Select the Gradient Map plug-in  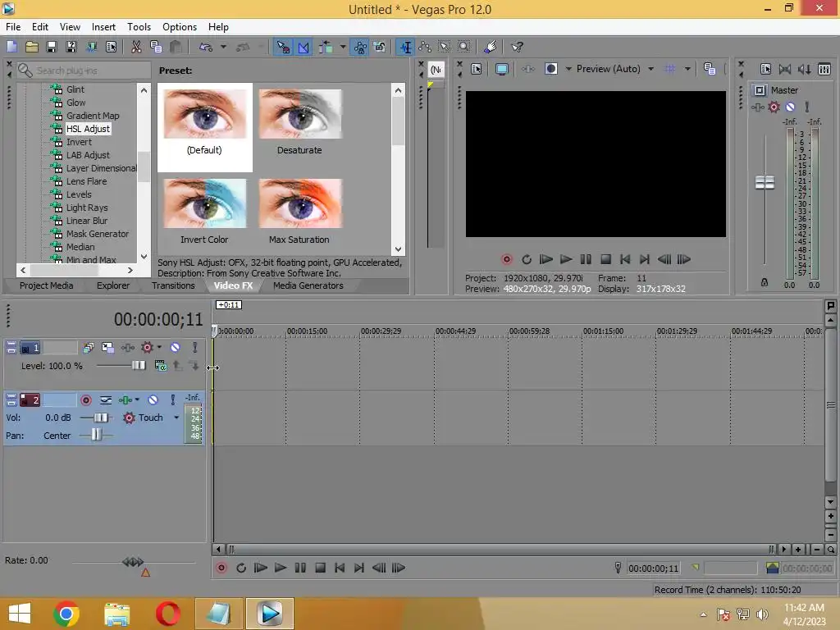93,116
